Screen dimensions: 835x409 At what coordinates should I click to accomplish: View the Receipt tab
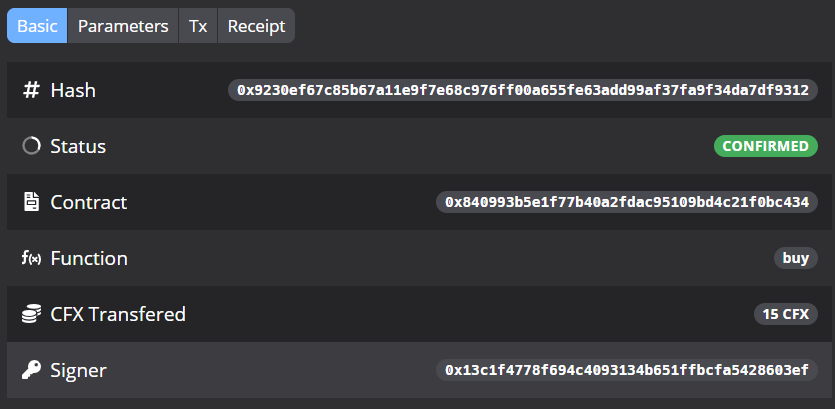tap(256, 26)
